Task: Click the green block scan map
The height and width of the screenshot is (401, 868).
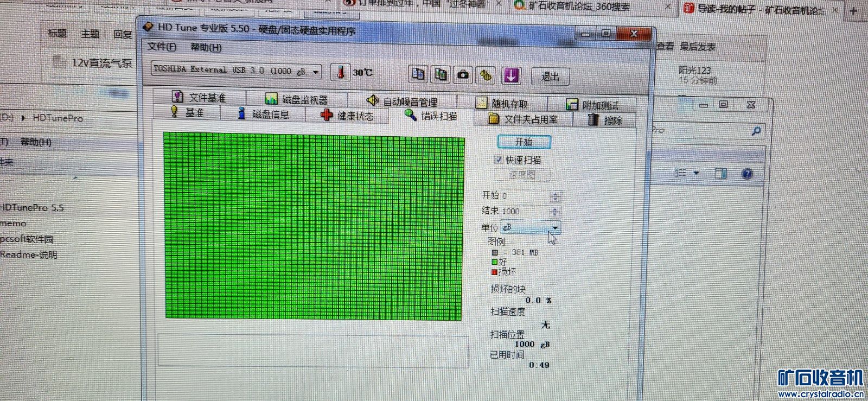Action: pyautogui.click(x=314, y=226)
